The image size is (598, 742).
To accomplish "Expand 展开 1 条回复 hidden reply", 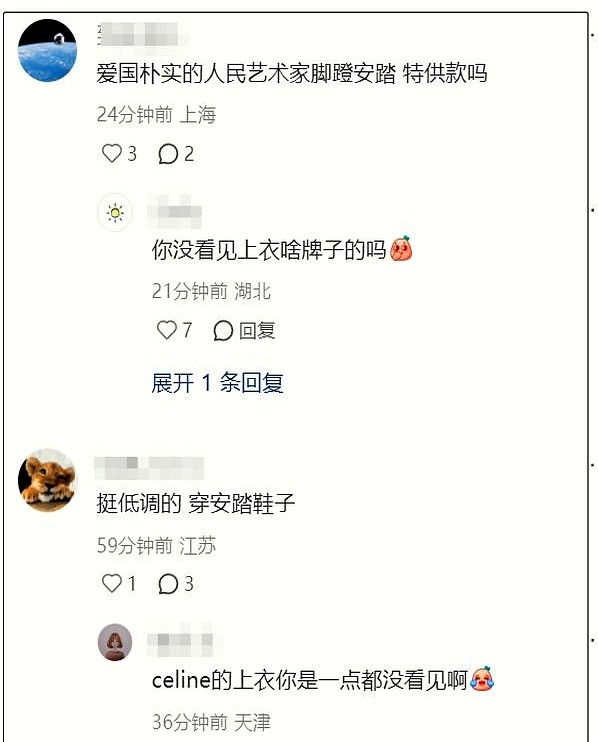I will tap(217, 382).
